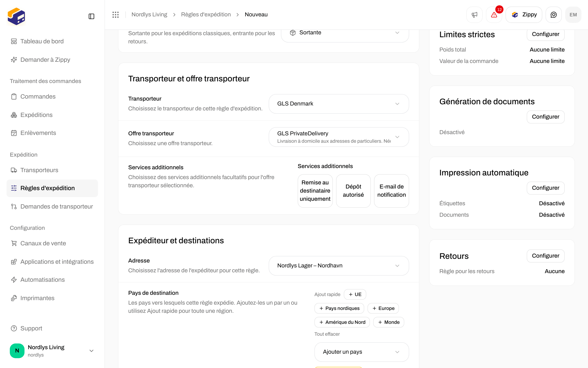This screenshot has height=368, width=588.
Task: Click the Demandes de transporteur icon
Action: click(x=14, y=207)
